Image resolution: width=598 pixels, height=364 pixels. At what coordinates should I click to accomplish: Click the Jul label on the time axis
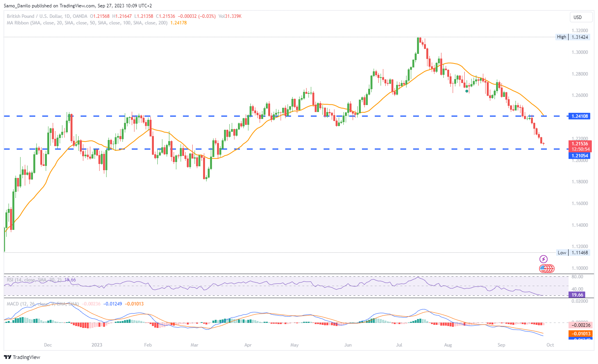(400, 345)
